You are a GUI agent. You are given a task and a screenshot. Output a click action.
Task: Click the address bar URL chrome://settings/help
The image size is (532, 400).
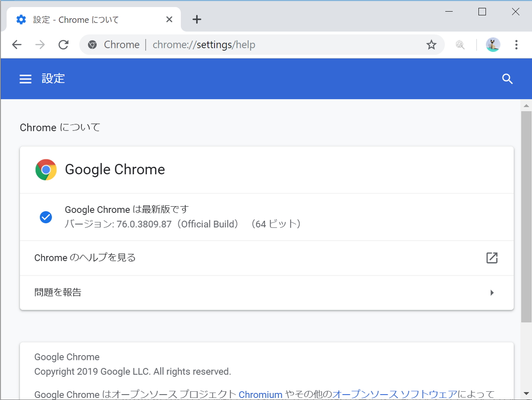(204, 44)
